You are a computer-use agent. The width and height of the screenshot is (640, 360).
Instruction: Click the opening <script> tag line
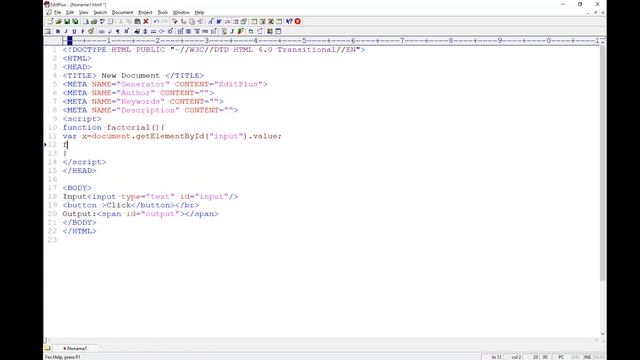(82, 119)
